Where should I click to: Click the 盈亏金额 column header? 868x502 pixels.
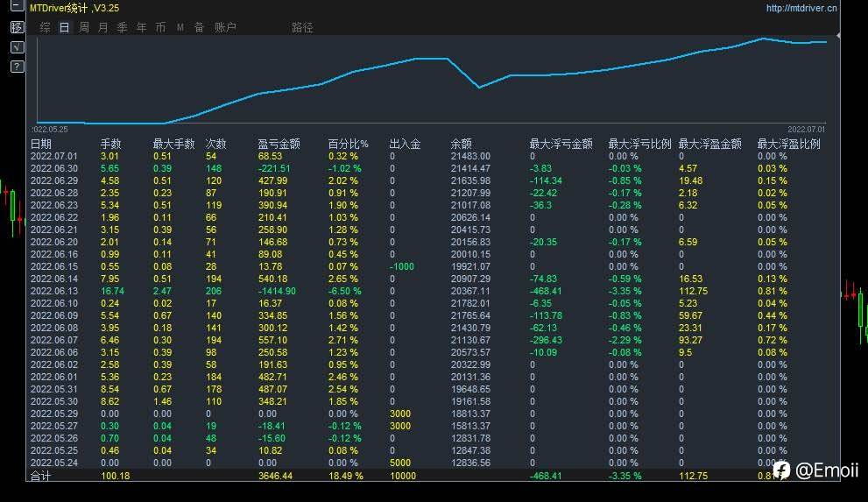(x=279, y=144)
